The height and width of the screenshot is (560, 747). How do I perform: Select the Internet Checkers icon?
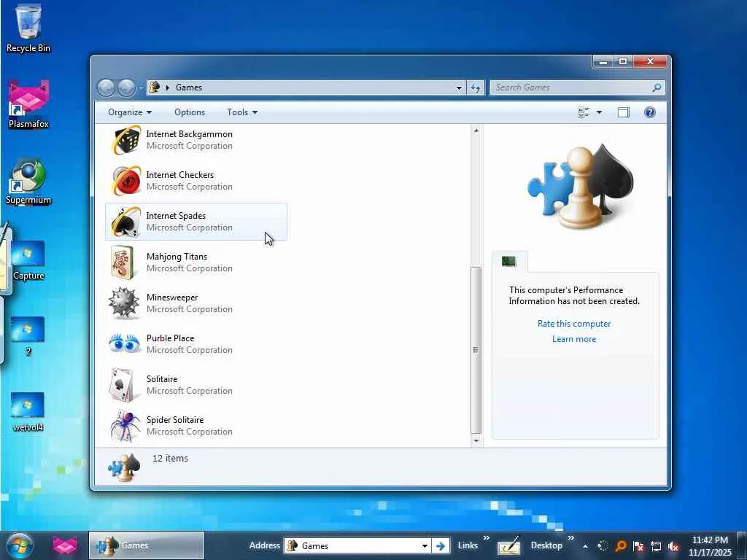(125, 181)
